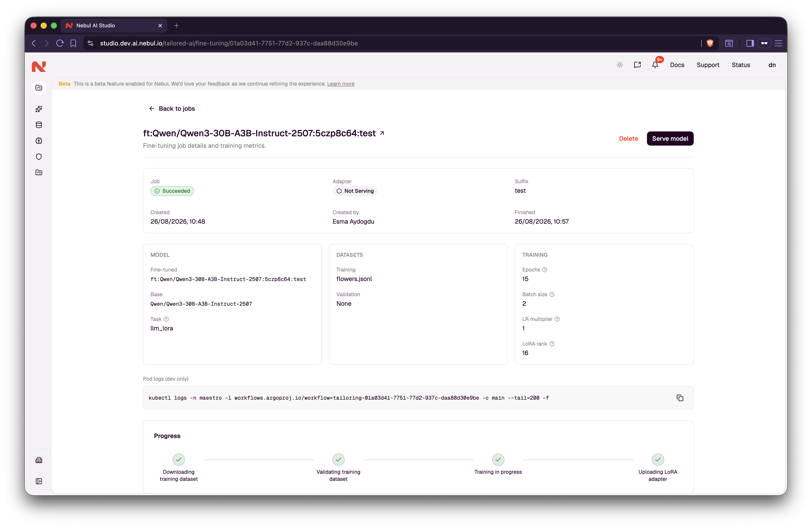Open Docs in top navigation
The height and width of the screenshot is (528, 812).
click(677, 65)
